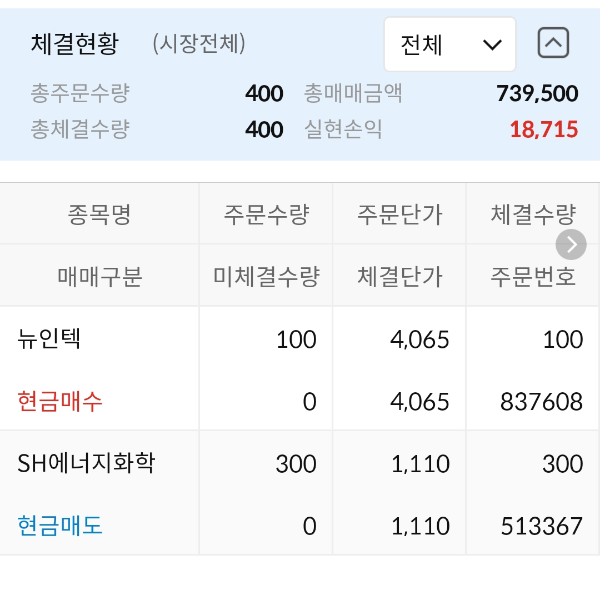Click the 주문단가 column header
This screenshot has width=600, height=600.
399,214
